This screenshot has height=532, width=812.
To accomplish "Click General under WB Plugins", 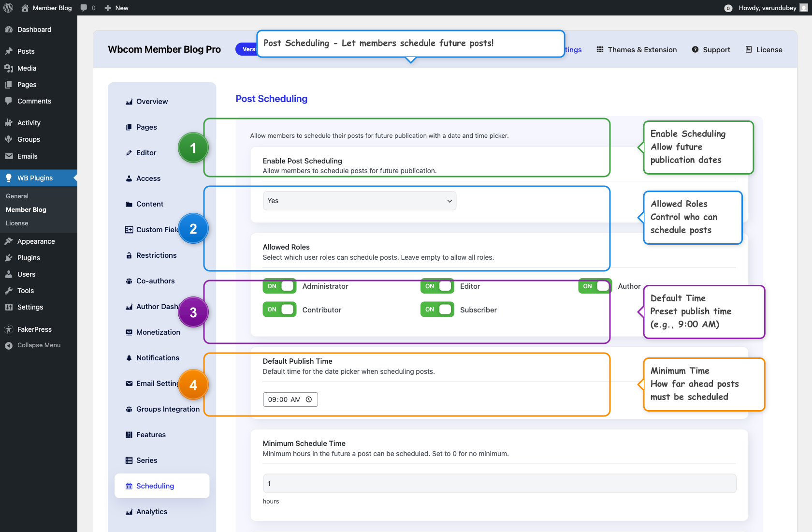I will click(17, 196).
